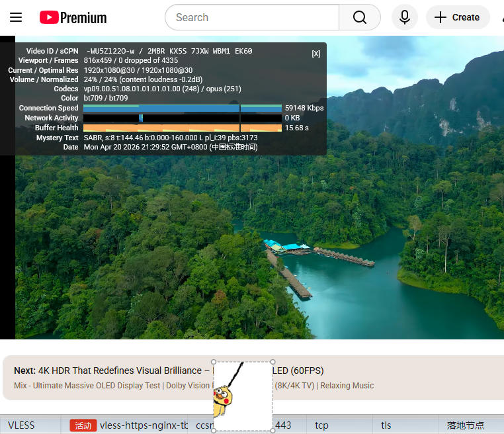The width and height of the screenshot is (504, 434).
Task: Close the stats for nerds overlay
Action: [316, 54]
